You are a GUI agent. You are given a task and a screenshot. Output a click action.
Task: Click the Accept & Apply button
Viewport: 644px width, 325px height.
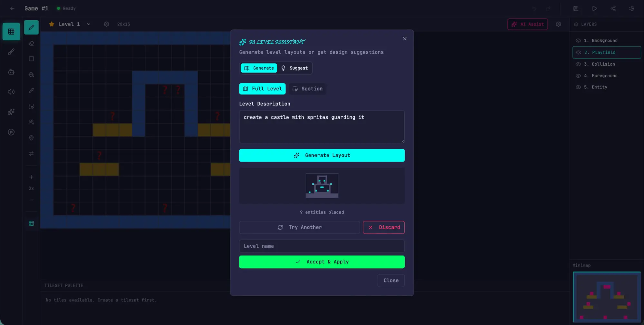[x=322, y=262]
